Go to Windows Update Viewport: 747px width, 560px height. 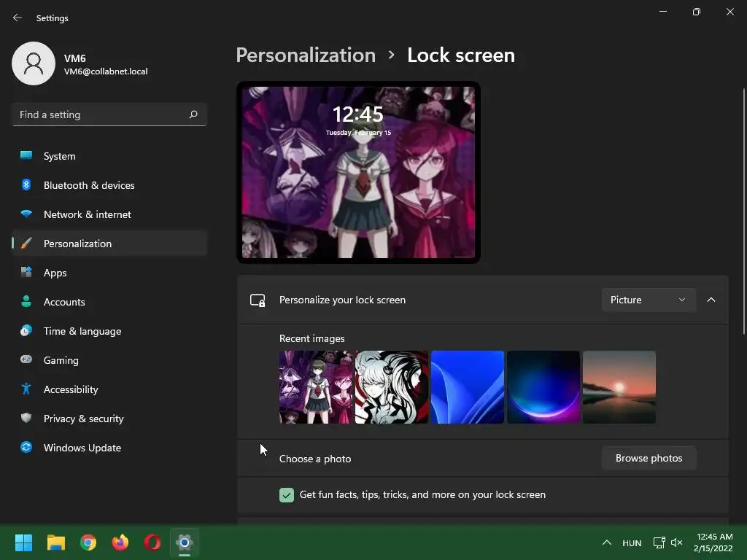pos(109,448)
